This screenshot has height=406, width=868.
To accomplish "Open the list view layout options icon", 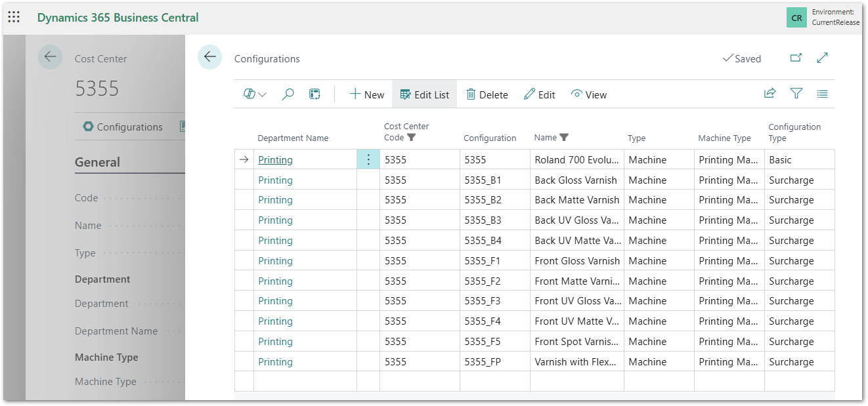I will pos(822,94).
